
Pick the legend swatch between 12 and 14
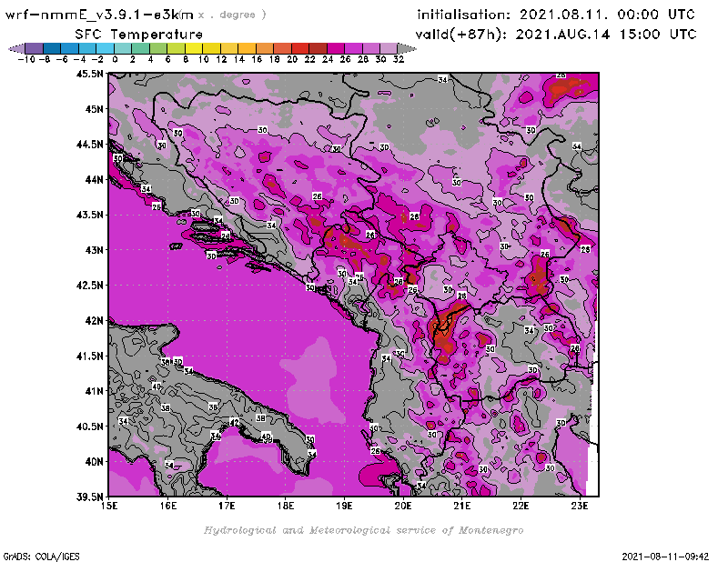(229, 49)
